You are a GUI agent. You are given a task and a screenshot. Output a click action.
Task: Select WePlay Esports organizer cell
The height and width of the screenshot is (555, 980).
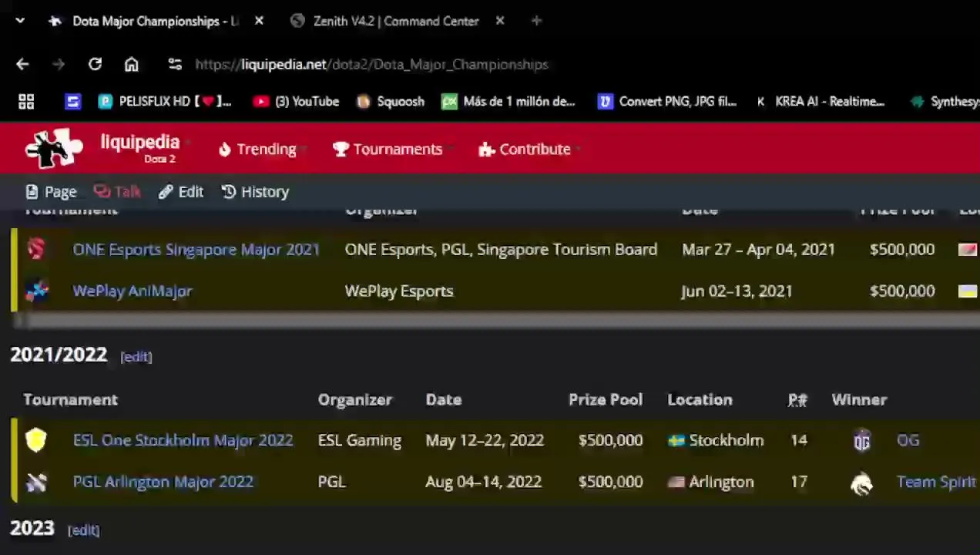(x=399, y=291)
